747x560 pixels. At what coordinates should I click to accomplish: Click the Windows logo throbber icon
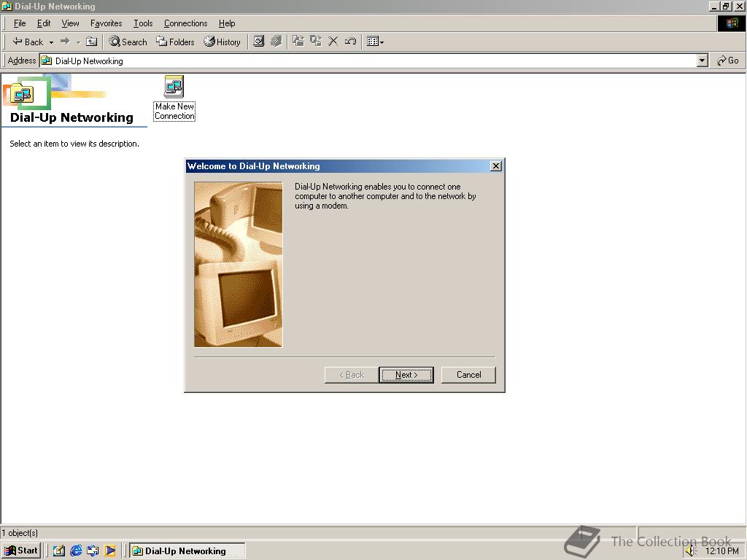tap(731, 23)
